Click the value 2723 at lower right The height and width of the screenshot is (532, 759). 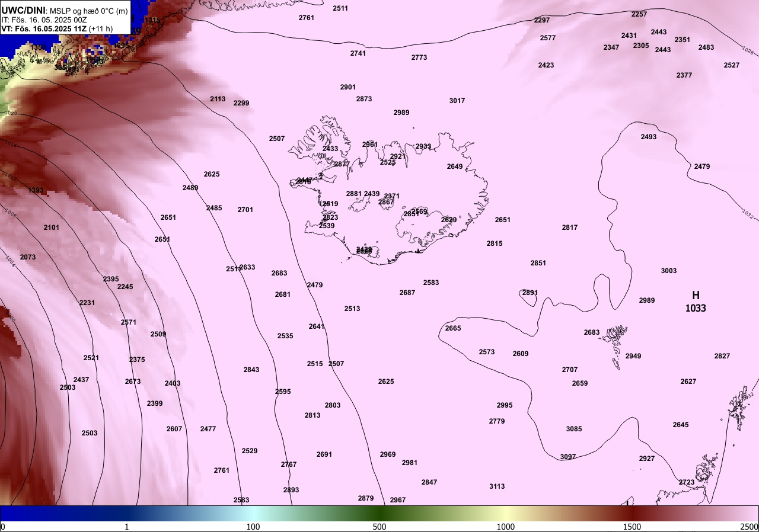[687, 482]
